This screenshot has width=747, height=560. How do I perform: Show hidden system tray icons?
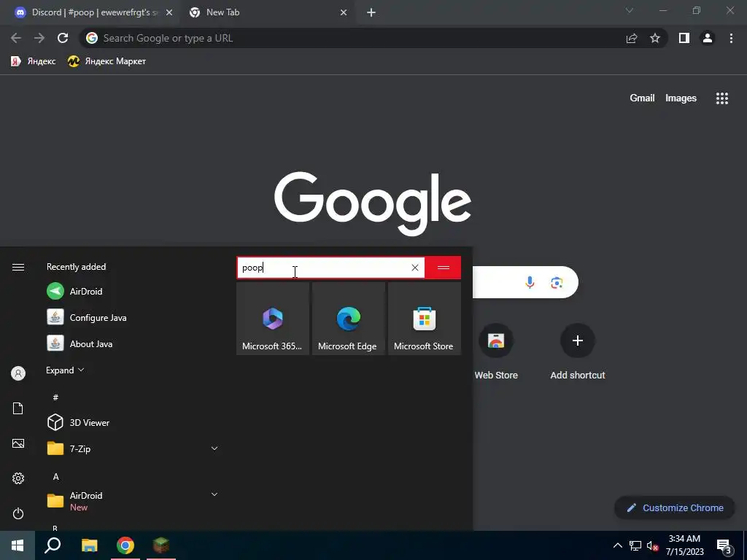pos(617,545)
